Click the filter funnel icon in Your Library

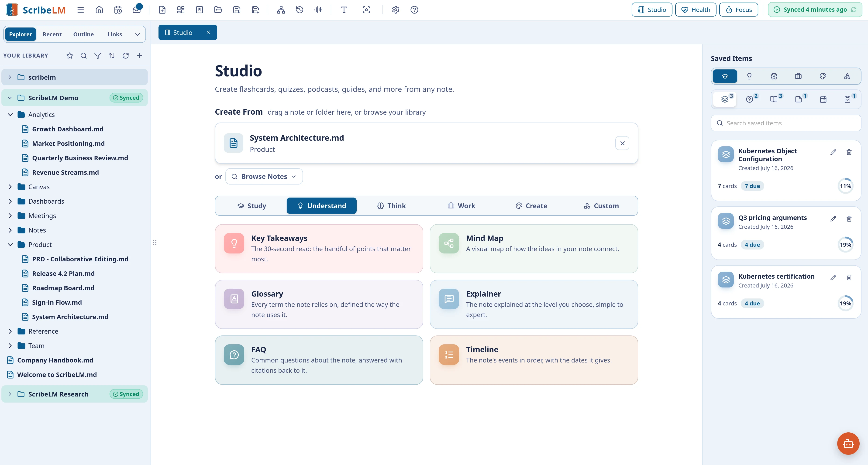[x=98, y=55]
